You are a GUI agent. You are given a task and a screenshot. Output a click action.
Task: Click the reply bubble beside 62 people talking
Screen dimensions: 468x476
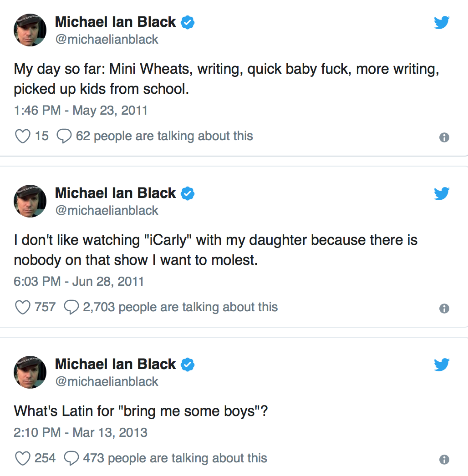tap(64, 136)
